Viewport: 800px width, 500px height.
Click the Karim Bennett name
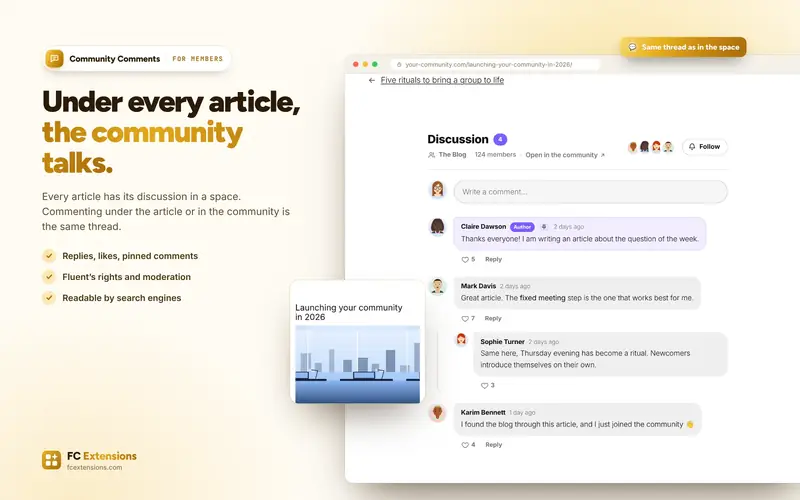[x=483, y=412]
